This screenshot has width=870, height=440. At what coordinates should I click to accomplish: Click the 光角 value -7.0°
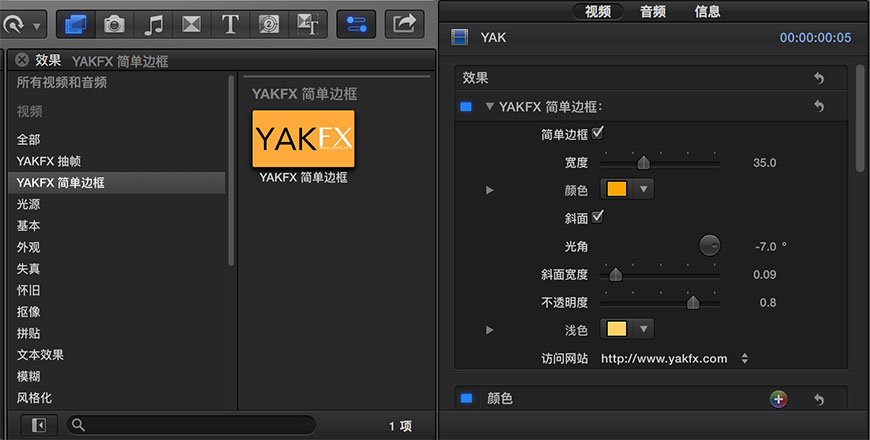pos(771,246)
